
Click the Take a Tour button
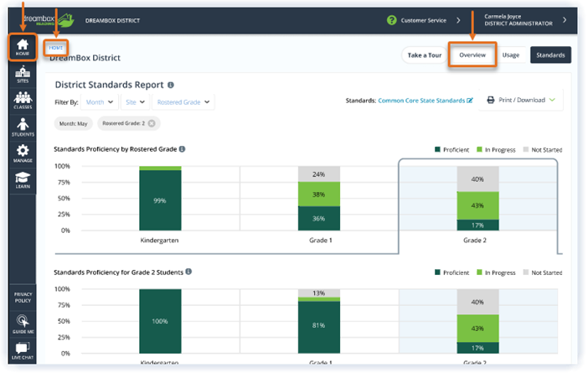[x=425, y=55]
